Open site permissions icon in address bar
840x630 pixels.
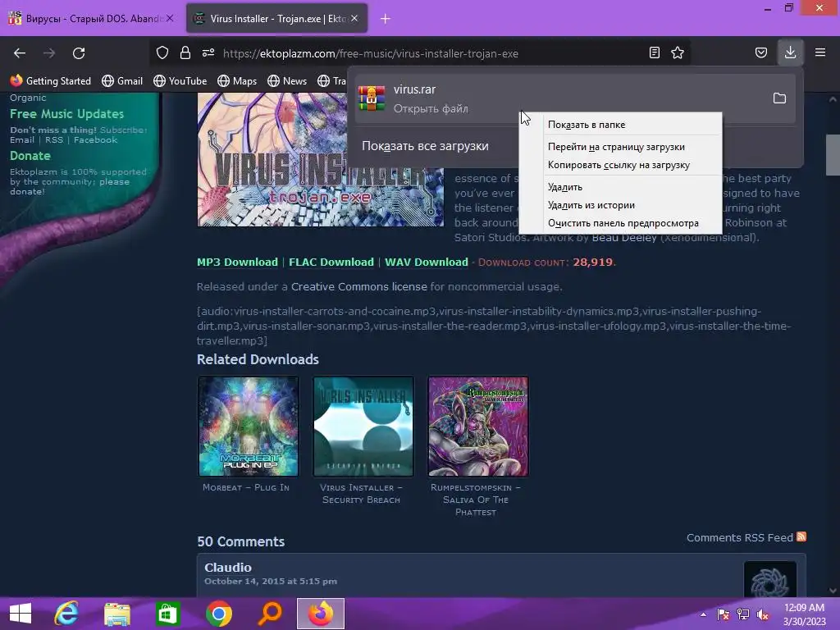208,52
